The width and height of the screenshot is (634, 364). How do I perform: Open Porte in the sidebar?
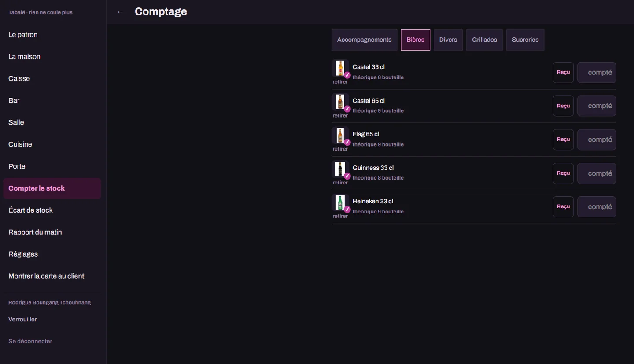click(x=52, y=166)
